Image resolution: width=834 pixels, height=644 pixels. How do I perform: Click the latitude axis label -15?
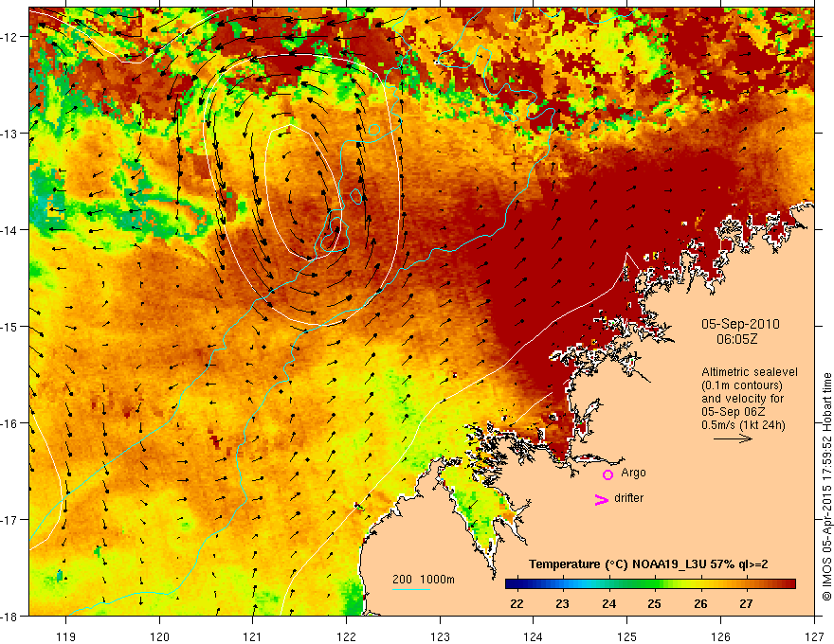10,326
